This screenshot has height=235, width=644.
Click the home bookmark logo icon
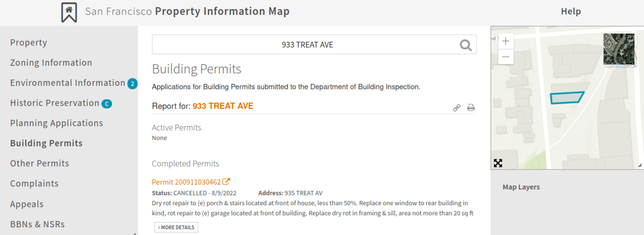click(x=69, y=12)
